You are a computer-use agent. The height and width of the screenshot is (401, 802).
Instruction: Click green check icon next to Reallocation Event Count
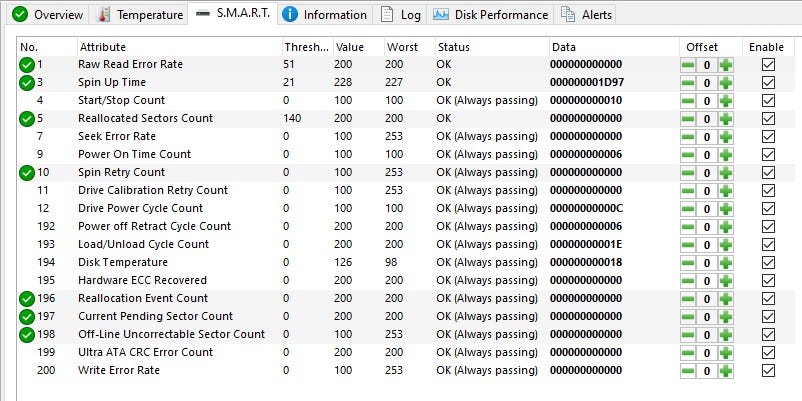click(x=27, y=299)
